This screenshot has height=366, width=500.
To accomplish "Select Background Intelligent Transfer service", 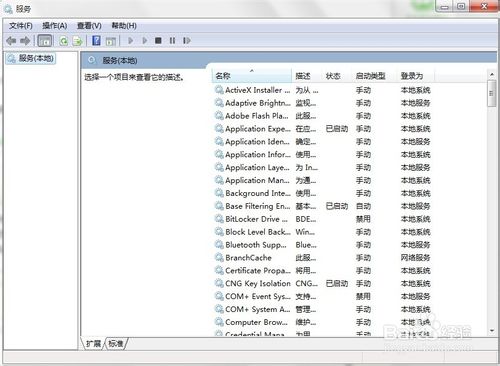I will click(x=323, y=193).
